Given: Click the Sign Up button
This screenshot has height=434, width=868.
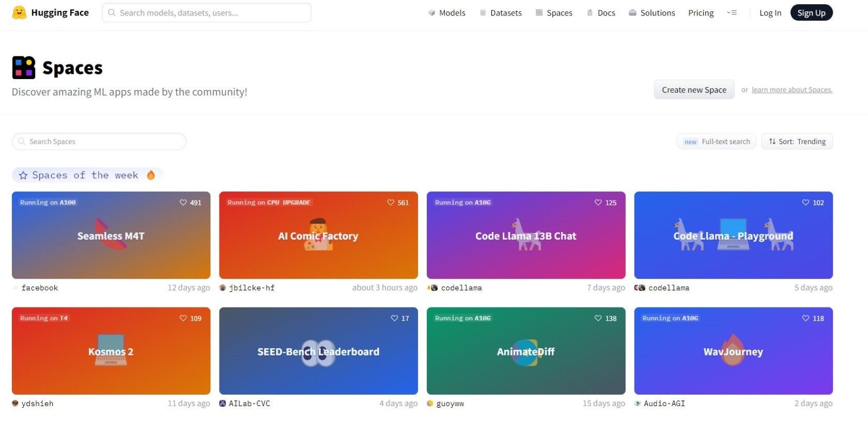Looking at the screenshot, I should point(811,13).
